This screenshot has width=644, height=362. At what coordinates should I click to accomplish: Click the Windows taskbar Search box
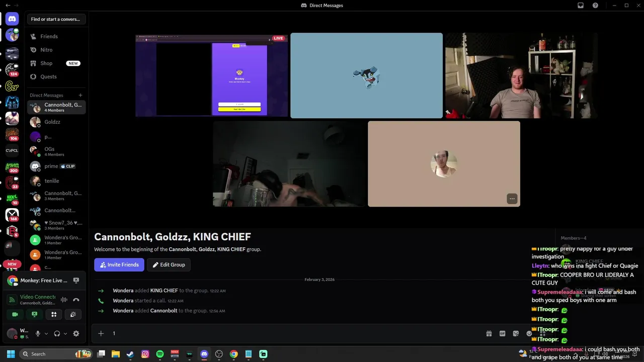tap(56, 354)
